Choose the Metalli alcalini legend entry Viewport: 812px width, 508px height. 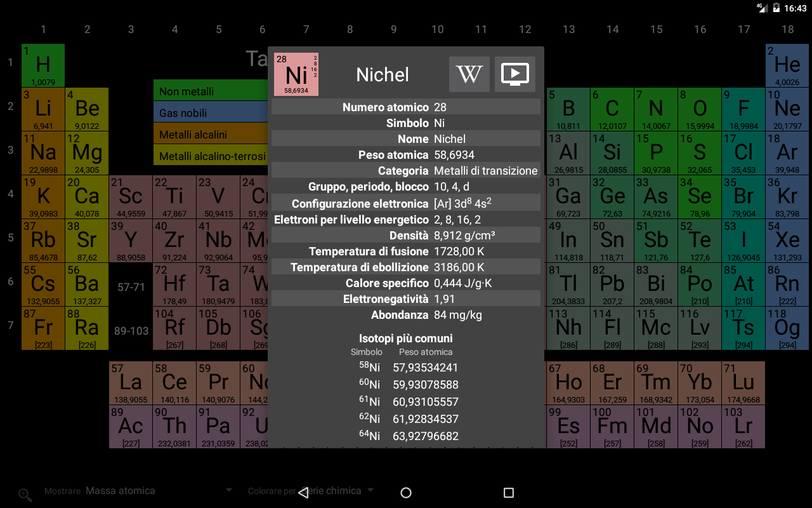209,135
